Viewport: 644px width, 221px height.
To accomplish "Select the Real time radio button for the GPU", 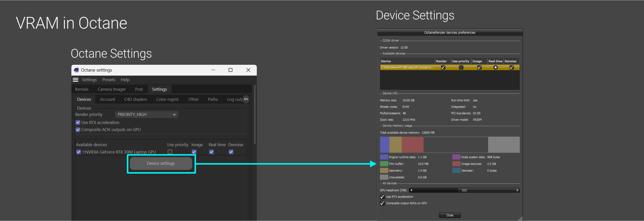I will [495, 68].
